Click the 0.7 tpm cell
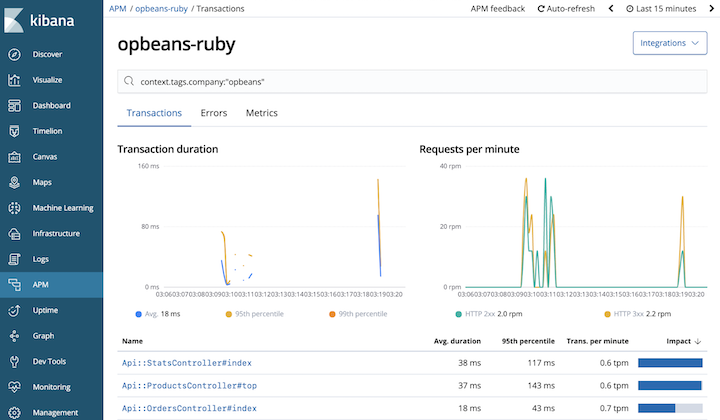 coord(614,408)
